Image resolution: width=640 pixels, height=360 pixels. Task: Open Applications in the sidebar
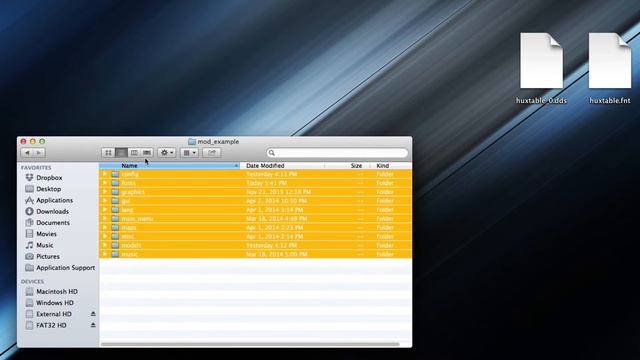pyautogui.click(x=54, y=200)
